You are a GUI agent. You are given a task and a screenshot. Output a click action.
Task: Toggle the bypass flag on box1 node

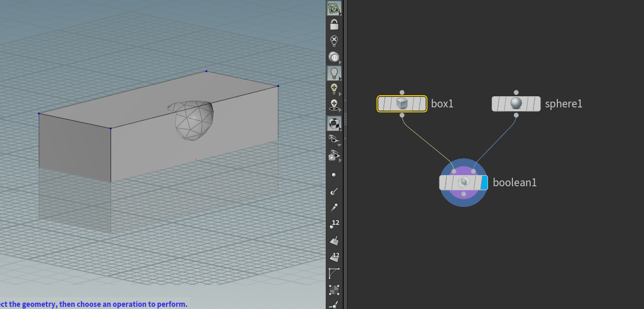[x=381, y=104]
